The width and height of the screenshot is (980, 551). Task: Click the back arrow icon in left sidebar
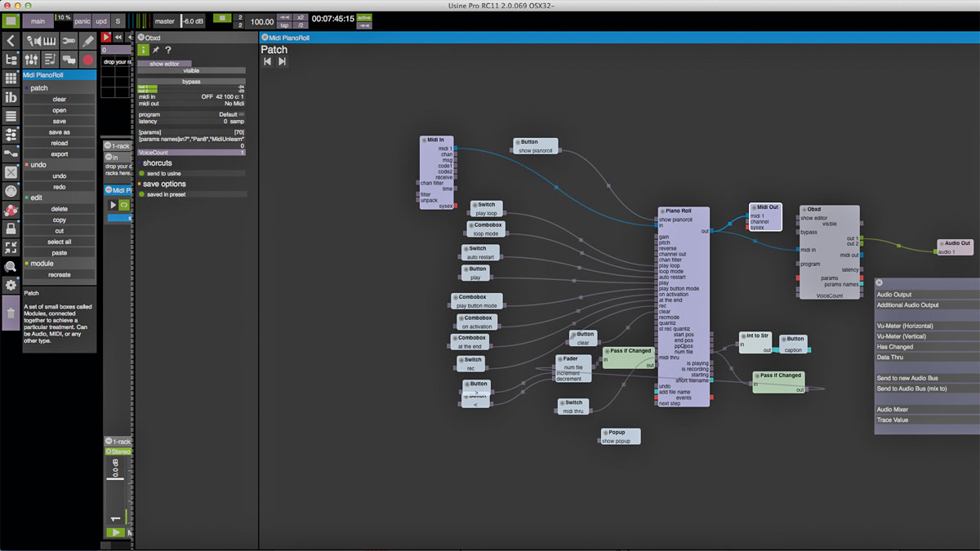[11, 41]
